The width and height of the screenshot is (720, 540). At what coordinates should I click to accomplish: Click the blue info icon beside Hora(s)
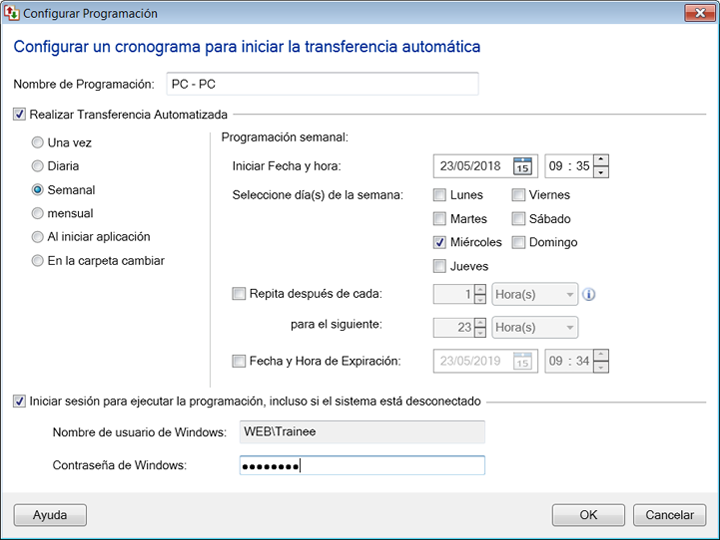(588, 295)
